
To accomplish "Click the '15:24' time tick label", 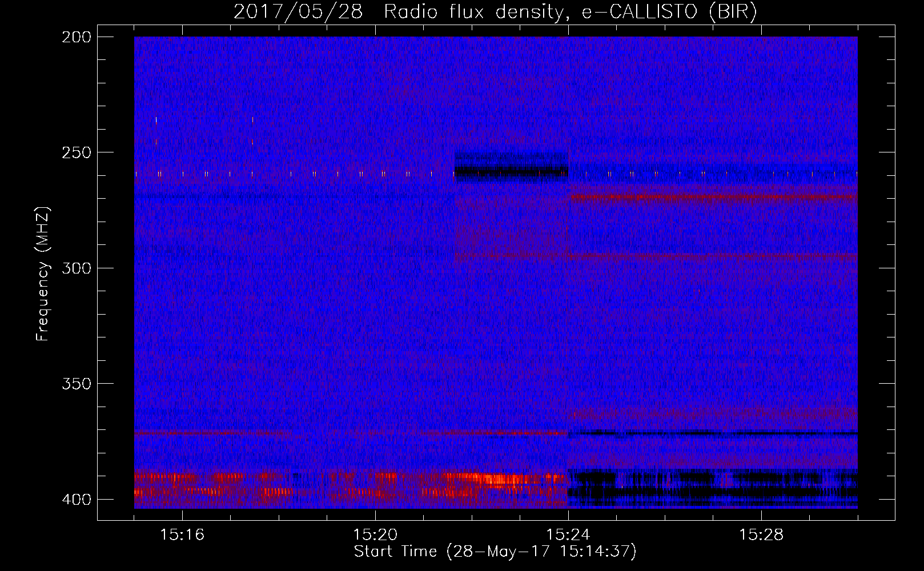I will (x=568, y=535).
